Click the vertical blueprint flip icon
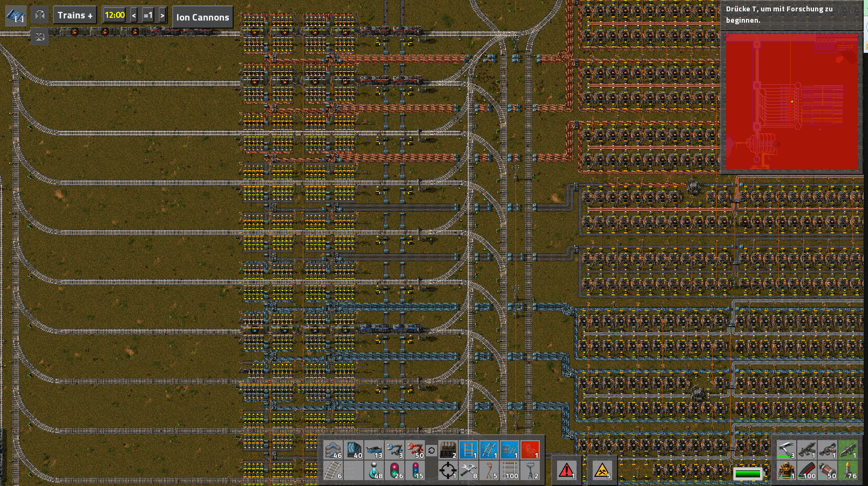Screen dimensions: 868x486 click(39, 37)
